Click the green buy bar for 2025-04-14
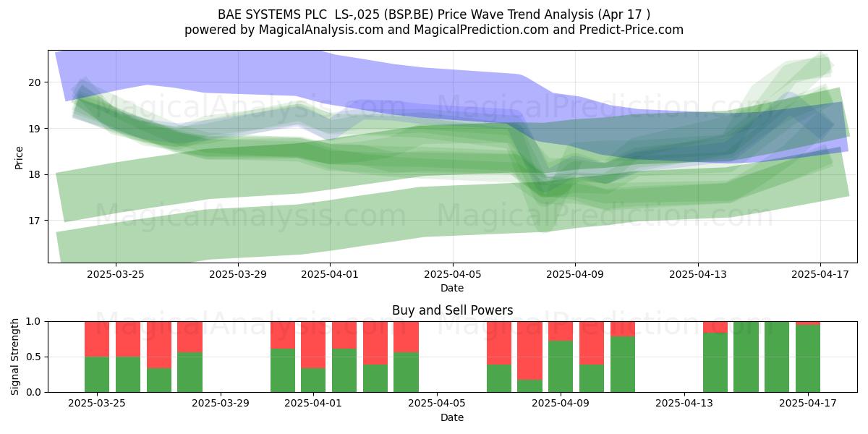Screen dimensions: 868x434 [x=715, y=362]
